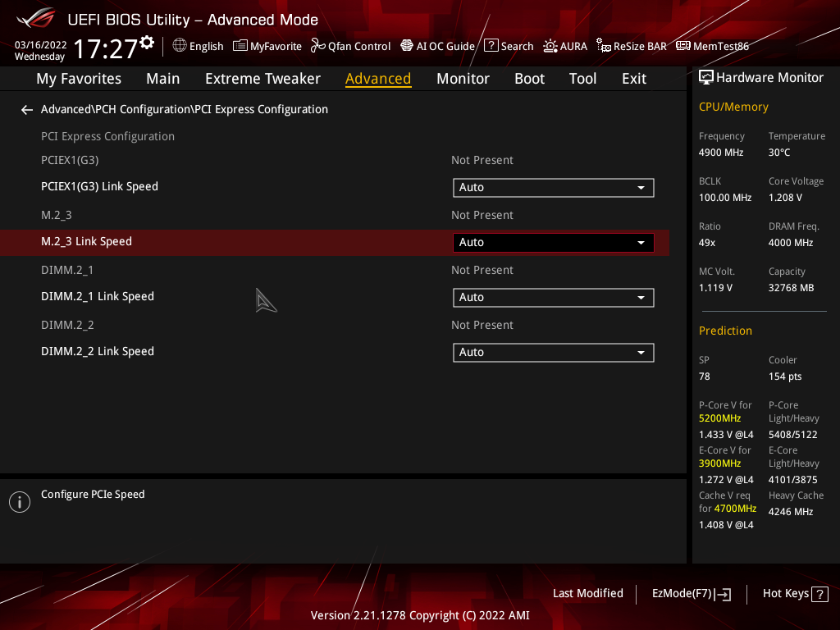Screen dimensions: 840x630
Task: Open the AURA lighting icon
Action: (x=550, y=46)
